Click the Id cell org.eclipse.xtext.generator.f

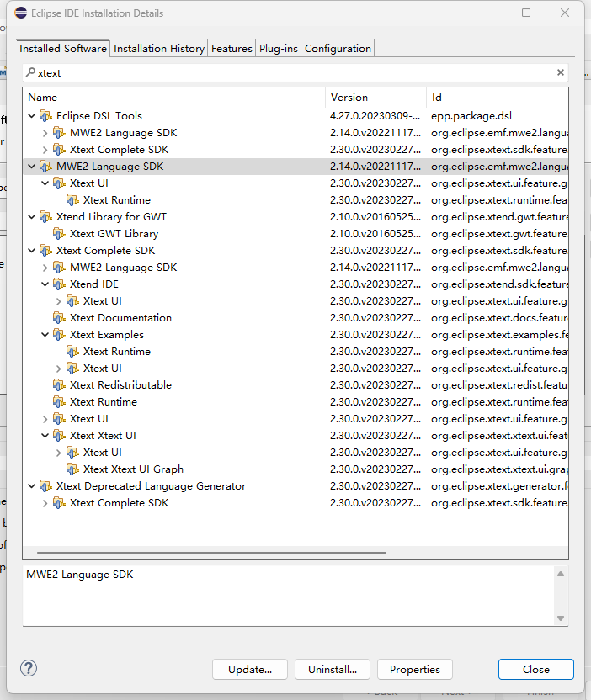pyautogui.click(x=499, y=486)
